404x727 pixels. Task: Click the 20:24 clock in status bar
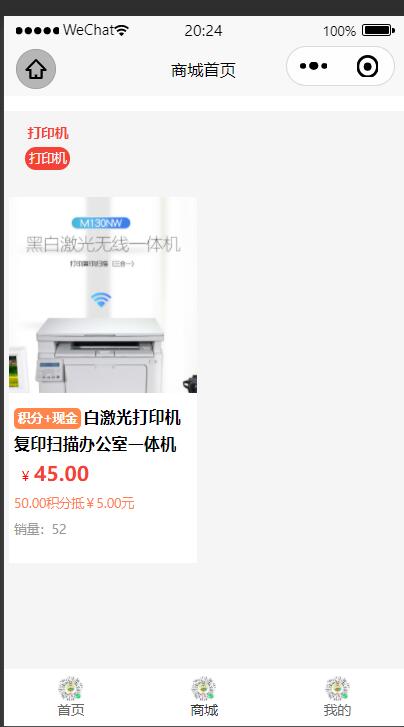coord(204,31)
